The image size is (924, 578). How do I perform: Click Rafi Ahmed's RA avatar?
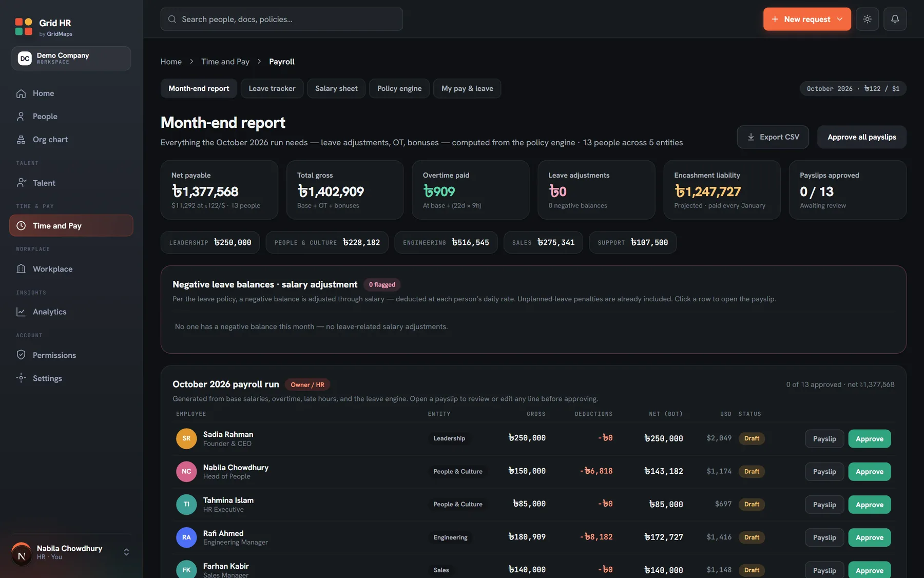point(186,537)
